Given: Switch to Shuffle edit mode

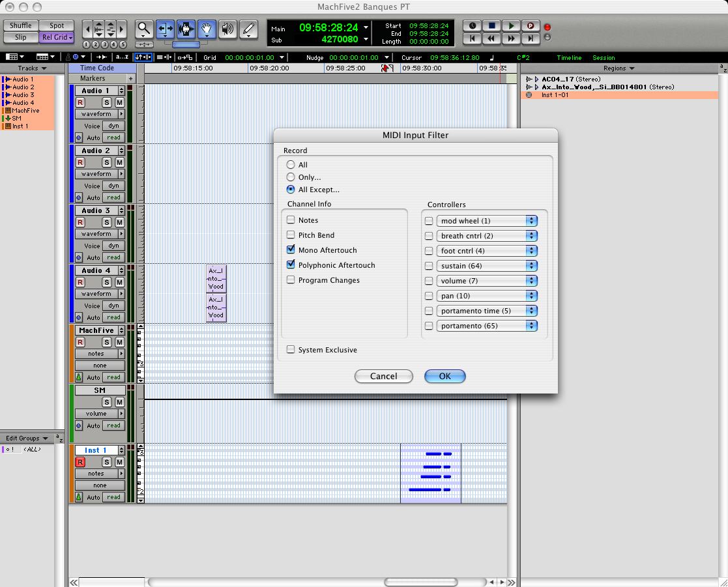Looking at the screenshot, I should [20, 26].
